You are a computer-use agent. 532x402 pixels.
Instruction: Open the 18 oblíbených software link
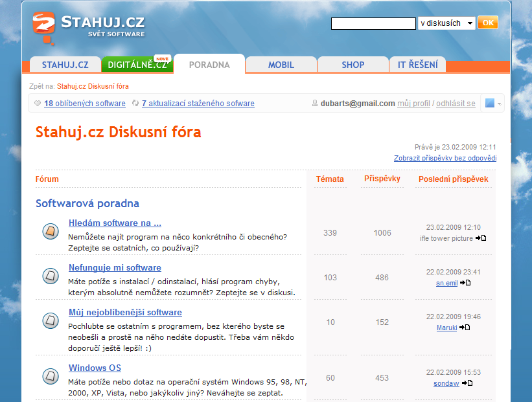pos(85,104)
